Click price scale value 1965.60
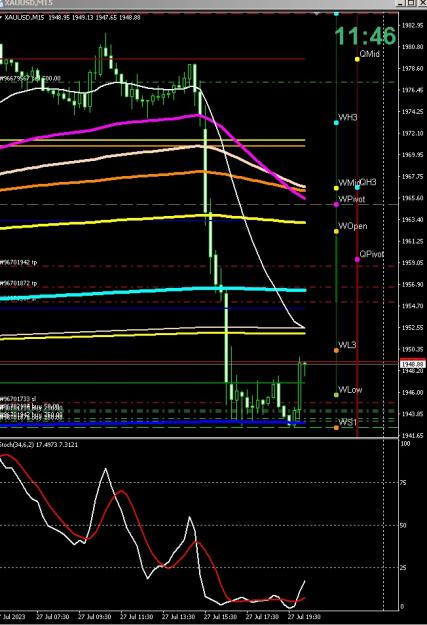The width and height of the screenshot is (427, 625). point(412,198)
